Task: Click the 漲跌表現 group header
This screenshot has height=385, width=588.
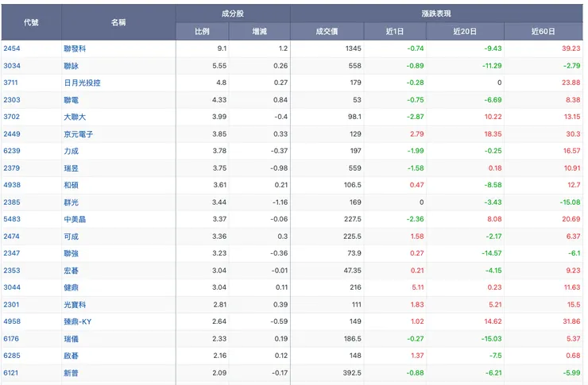Action: click(436, 13)
